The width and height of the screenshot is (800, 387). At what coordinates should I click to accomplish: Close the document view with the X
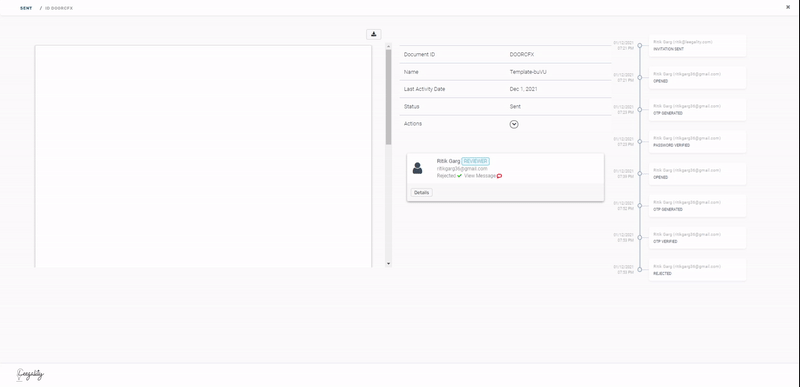(788, 7)
